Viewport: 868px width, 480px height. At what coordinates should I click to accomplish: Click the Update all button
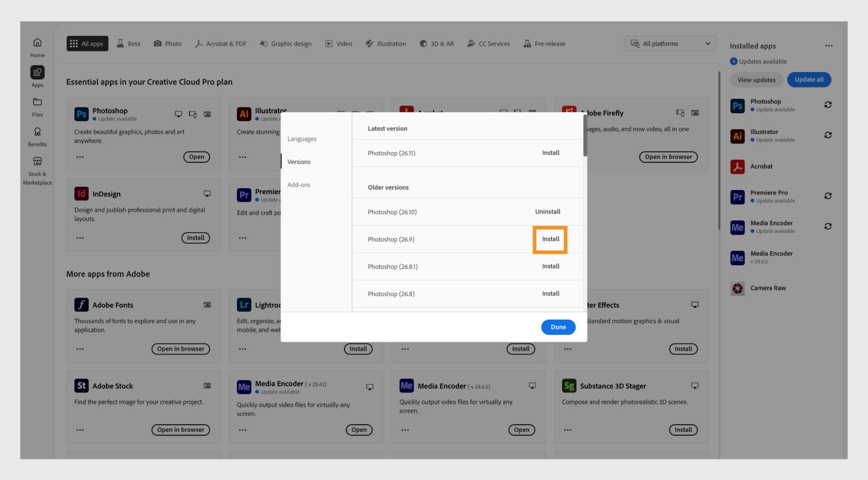[x=809, y=80]
